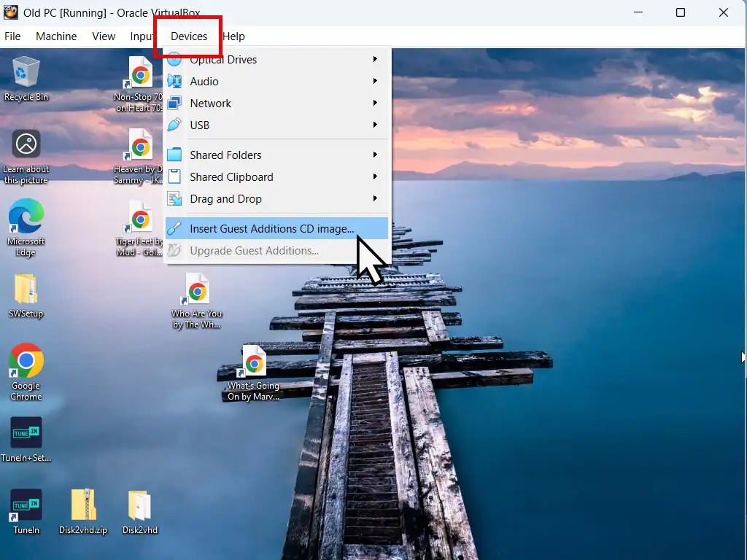Open the Help menu

(x=233, y=36)
